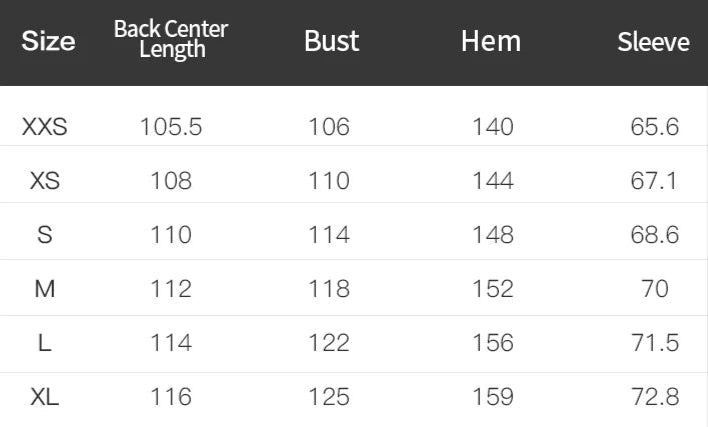Screen dimensions: 708x427
Task: Select the Hem column header
Action: (x=491, y=41)
